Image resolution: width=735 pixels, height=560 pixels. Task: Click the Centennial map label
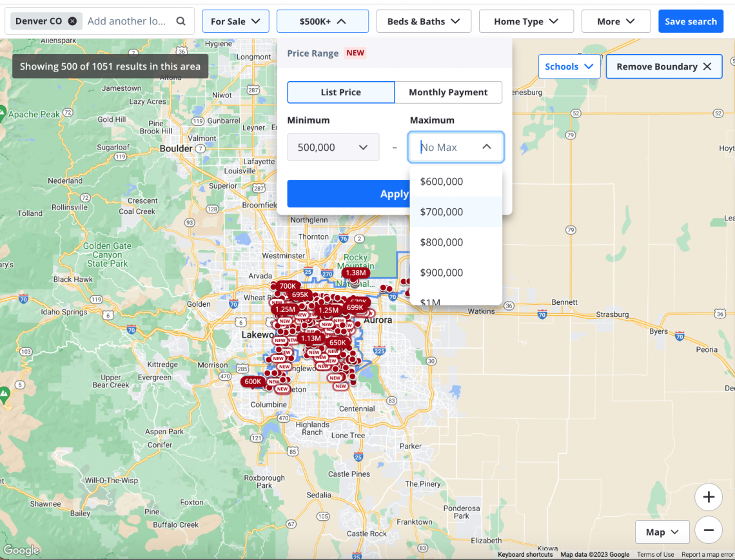[x=357, y=409]
